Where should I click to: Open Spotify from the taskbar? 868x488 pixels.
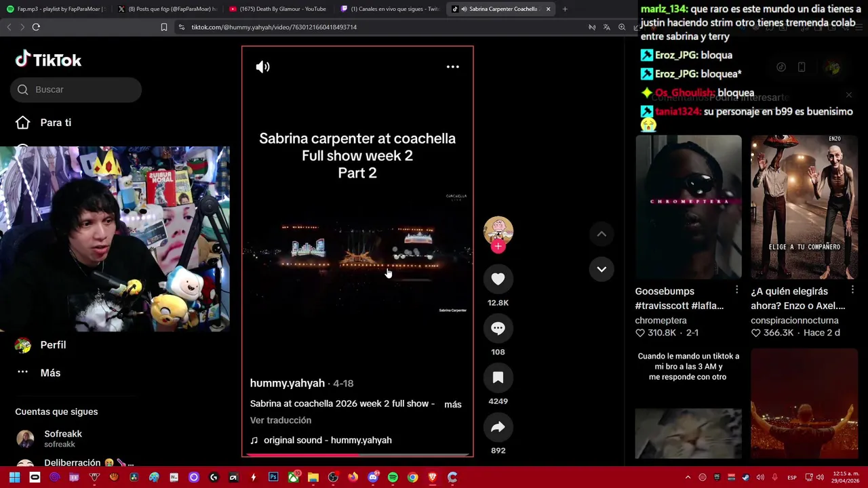(393, 477)
